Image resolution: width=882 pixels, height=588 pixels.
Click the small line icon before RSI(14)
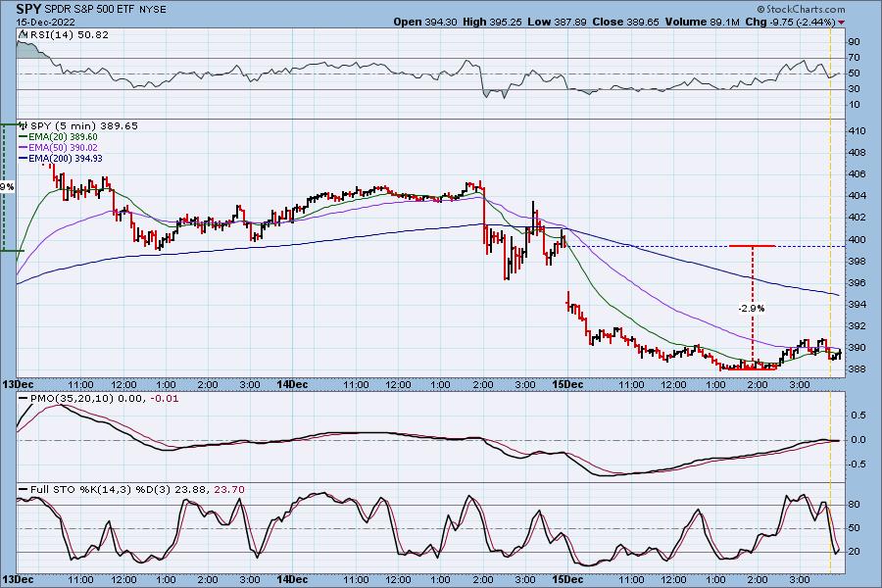[x=23, y=34]
